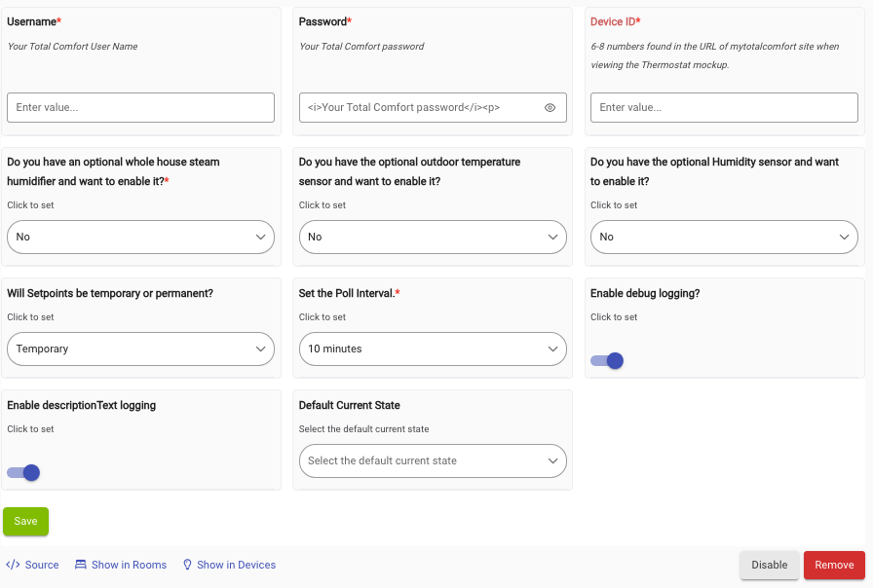This screenshot has width=873, height=588.
Task: Click the lightbulb icon for Show in Devices
Action: click(x=188, y=565)
